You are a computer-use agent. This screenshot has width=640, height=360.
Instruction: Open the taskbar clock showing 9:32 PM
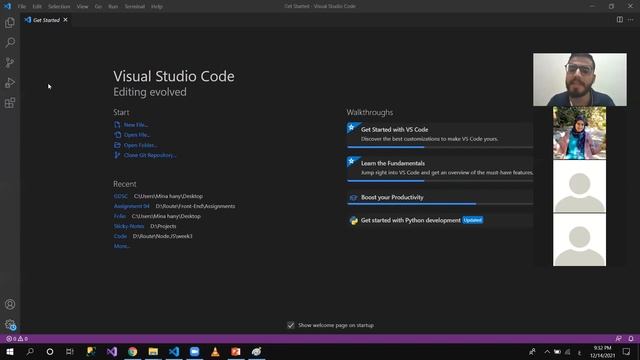pyautogui.click(x=602, y=351)
